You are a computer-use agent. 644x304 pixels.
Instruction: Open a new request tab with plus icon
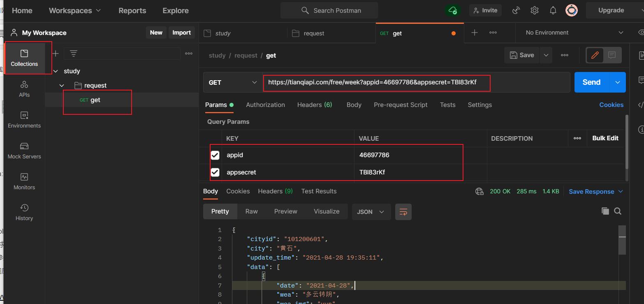(x=475, y=32)
